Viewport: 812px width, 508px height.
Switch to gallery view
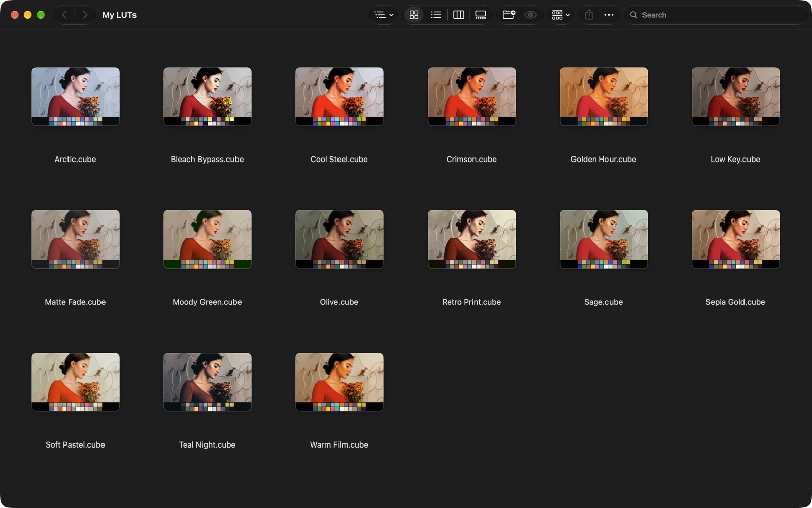pos(481,15)
